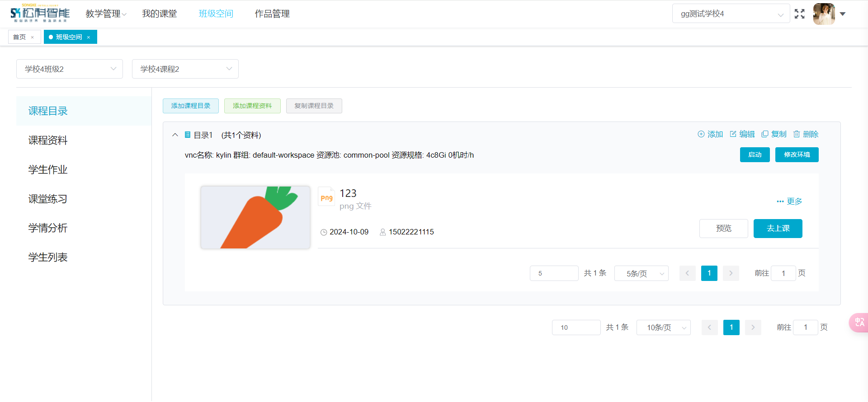Open the 10条/页 page size selector
The image size is (868, 402).
pyautogui.click(x=663, y=327)
